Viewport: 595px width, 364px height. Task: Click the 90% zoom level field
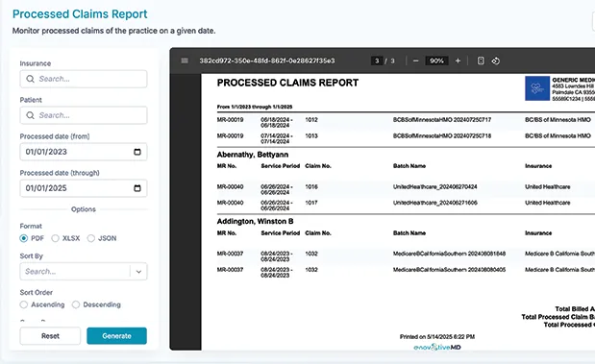[x=436, y=61]
